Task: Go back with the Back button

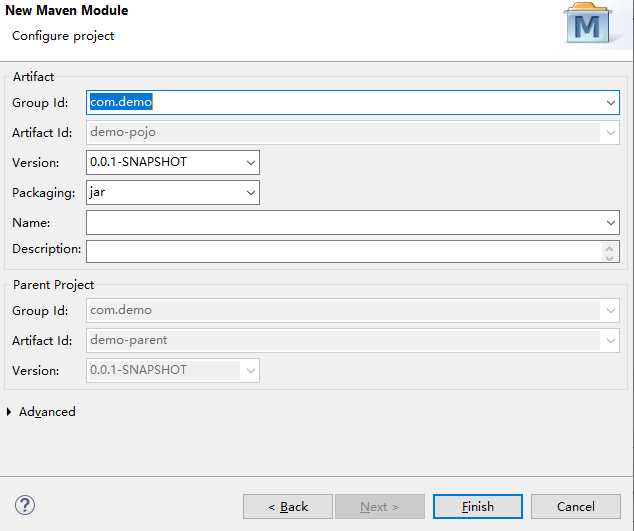Action: pos(288,506)
